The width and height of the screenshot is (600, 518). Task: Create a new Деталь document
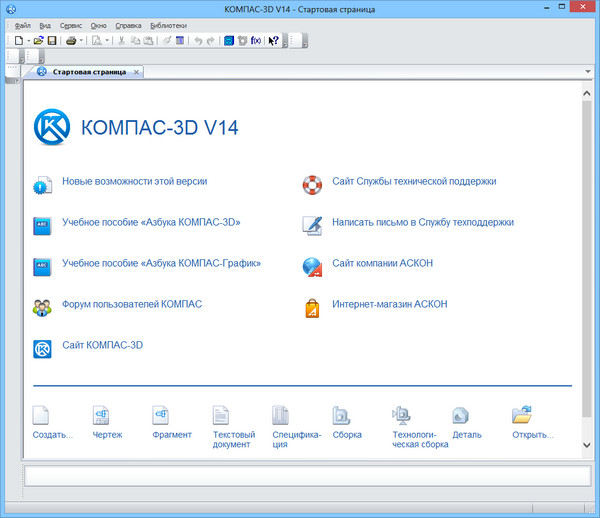point(460,415)
